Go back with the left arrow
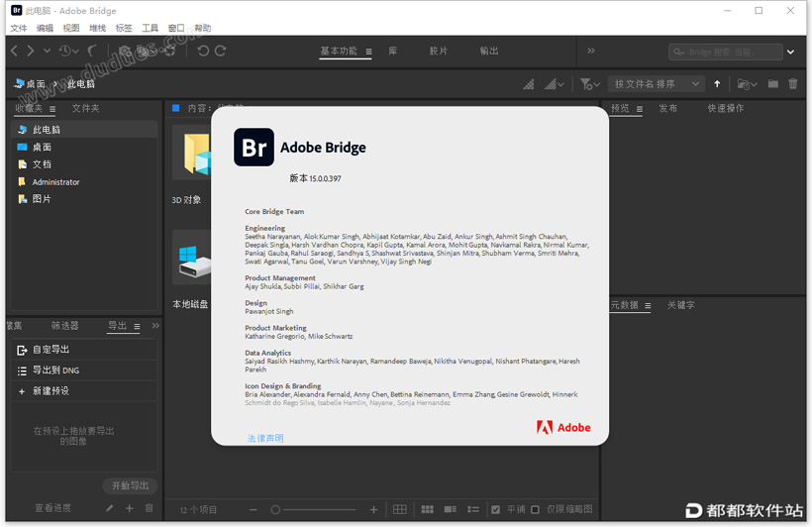The image size is (812, 527). (x=15, y=51)
